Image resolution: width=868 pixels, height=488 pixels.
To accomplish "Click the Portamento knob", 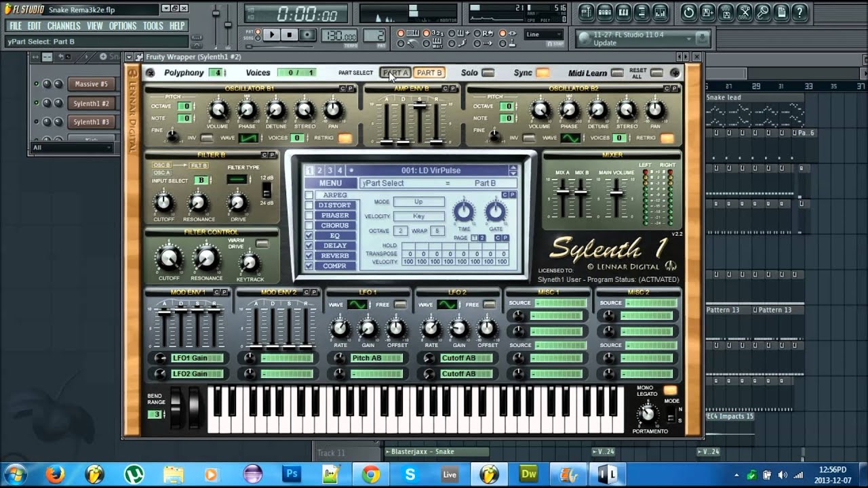I will point(648,413).
